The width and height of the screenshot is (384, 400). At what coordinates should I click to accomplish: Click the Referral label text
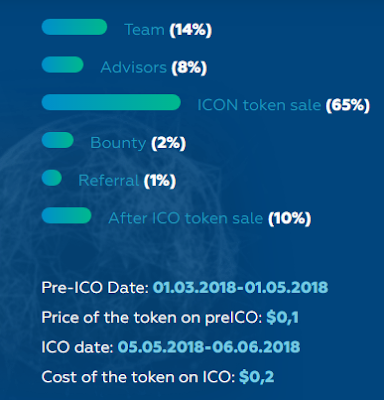pyautogui.click(x=108, y=181)
